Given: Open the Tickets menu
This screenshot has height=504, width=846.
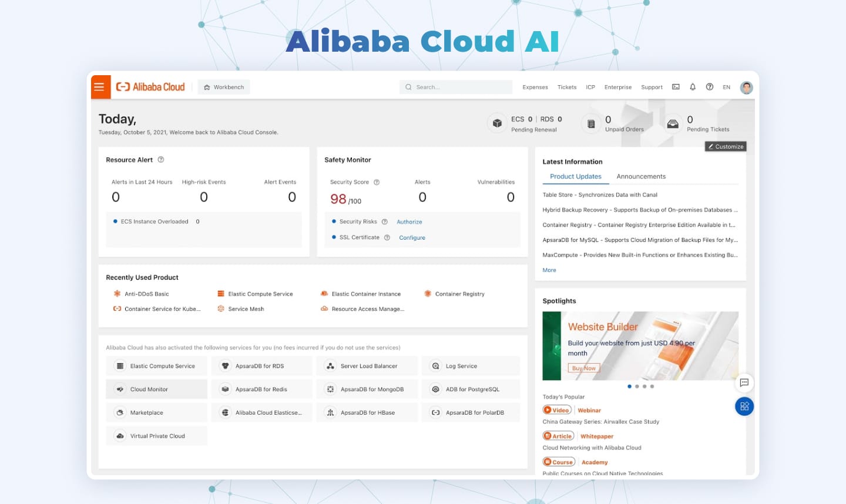Looking at the screenshot, I should (567, 87).
